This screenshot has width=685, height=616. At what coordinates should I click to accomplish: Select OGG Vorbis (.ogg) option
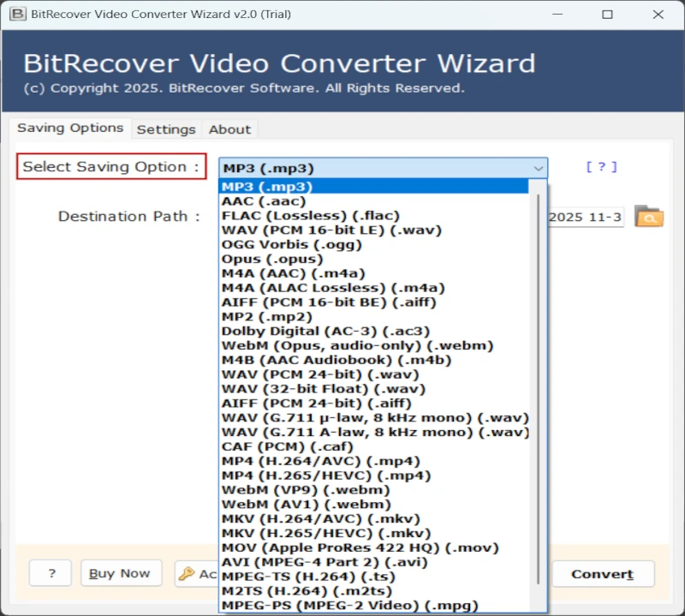click(x=373, y=244)
